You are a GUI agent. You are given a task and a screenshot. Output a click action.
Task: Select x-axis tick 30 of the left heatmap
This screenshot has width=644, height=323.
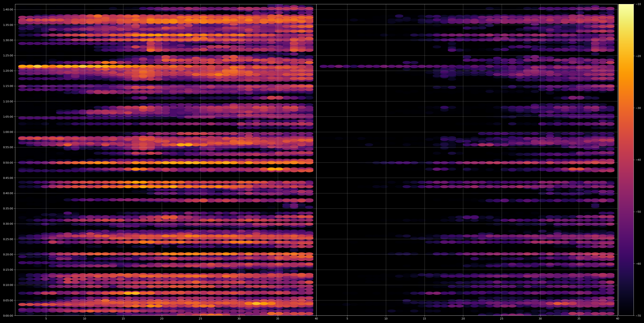(x=239, y=319)
